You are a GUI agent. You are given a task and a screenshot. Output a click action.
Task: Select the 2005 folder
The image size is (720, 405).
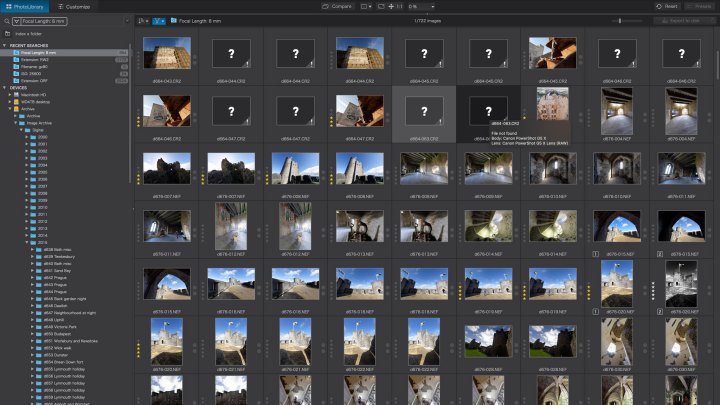point(43,172)
